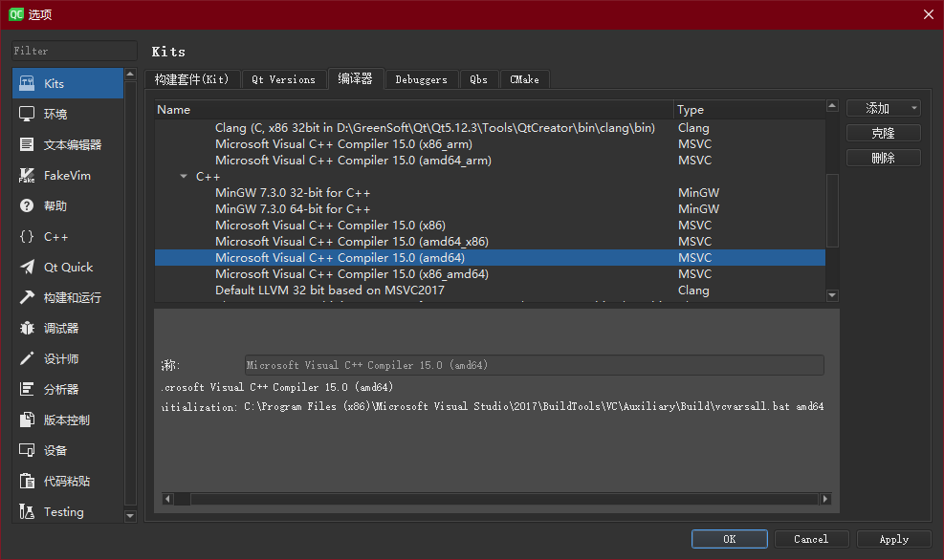Switch to the Qt Versions tab

coord(283,79)
